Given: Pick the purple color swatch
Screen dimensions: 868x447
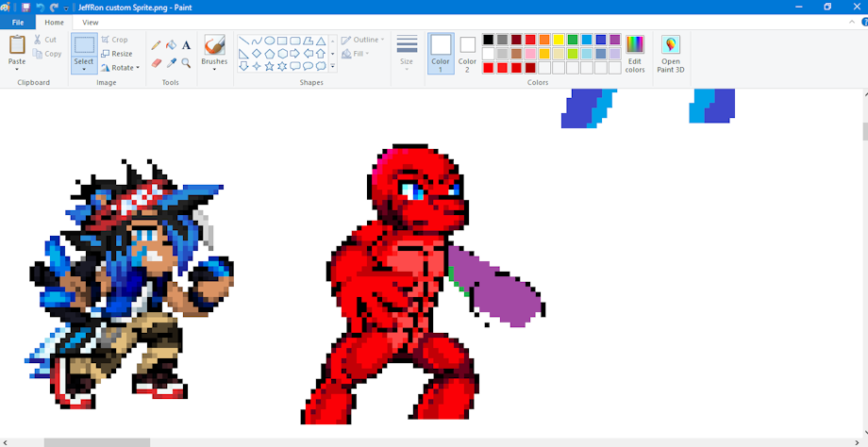Looking at the screenshot, I should click(x=615, y=40).
